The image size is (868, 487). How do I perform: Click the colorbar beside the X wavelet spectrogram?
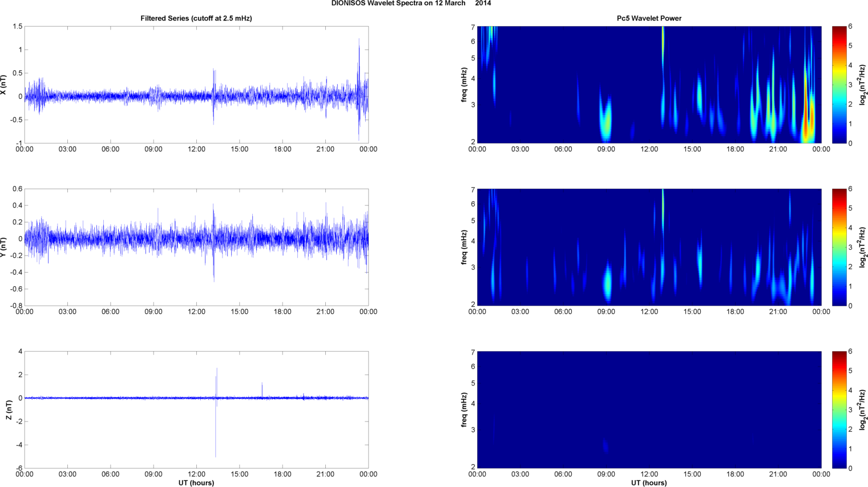click(x=839, y=84)
